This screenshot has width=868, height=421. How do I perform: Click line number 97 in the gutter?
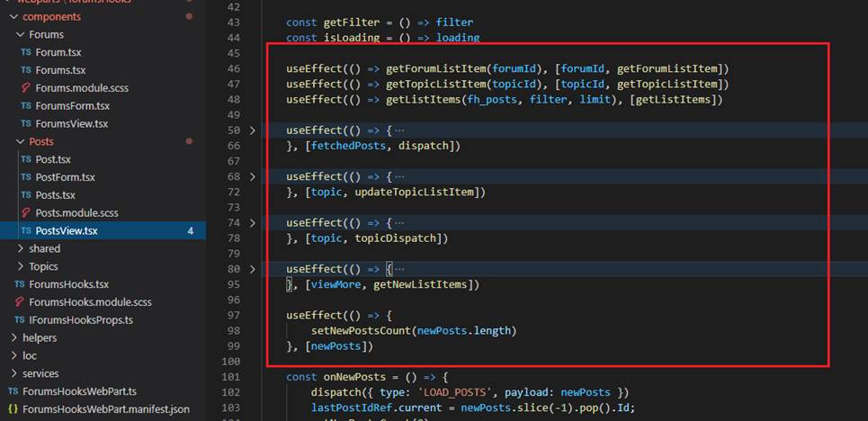click(x=234, y=316)
